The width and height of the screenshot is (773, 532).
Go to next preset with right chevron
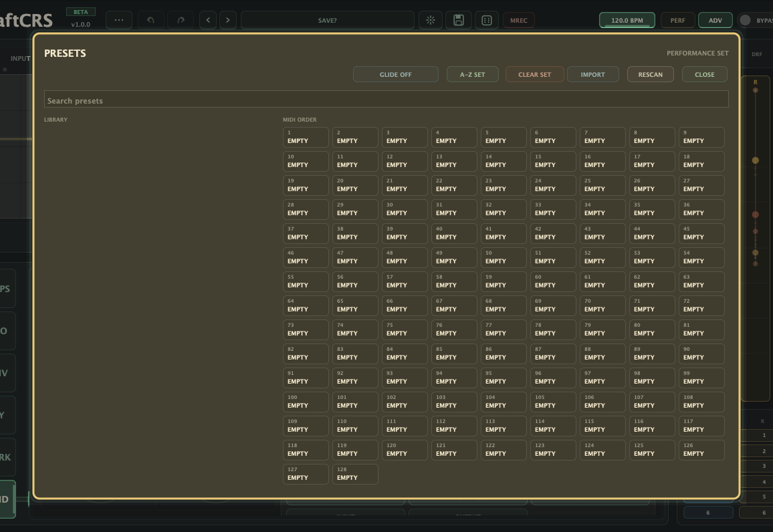click(x=228, y=20)
